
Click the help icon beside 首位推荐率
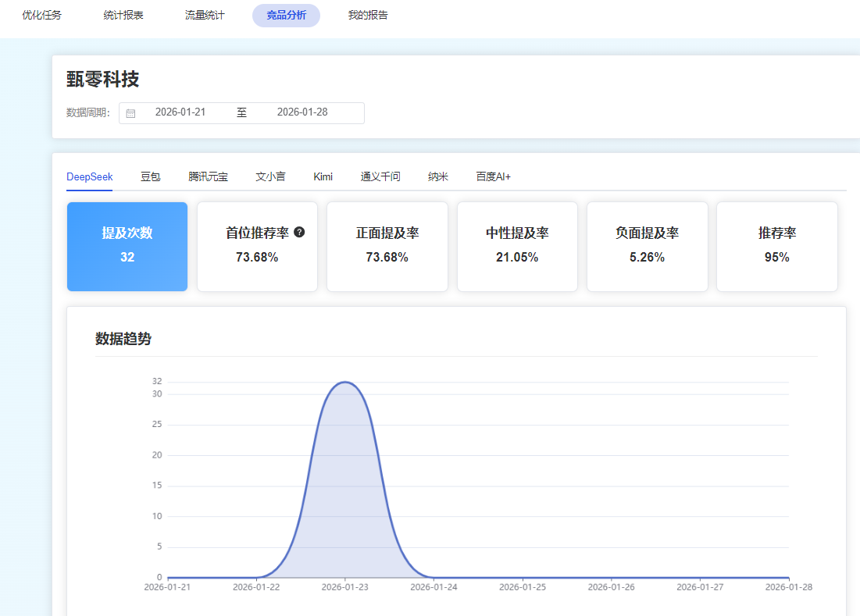(x=299, y=233)
